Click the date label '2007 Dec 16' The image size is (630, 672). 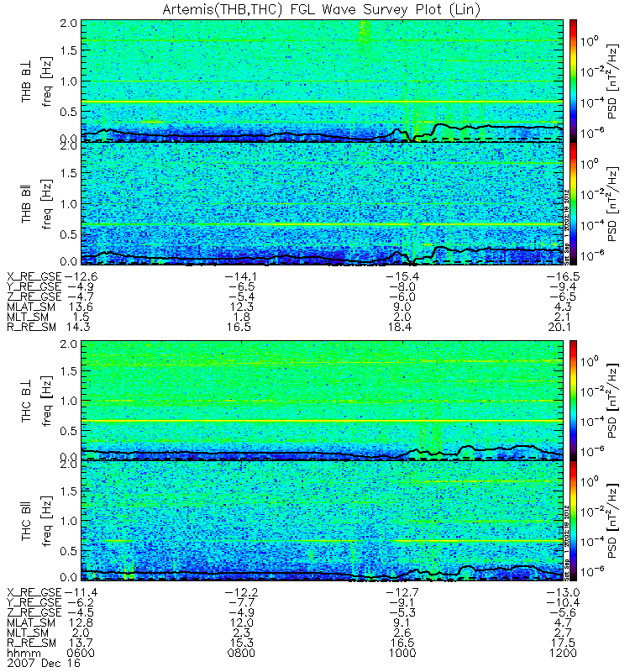(x=44, y=663)
